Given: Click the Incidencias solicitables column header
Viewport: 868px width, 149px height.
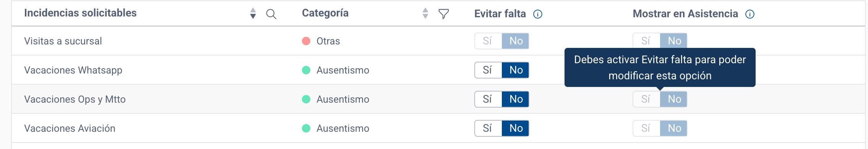Looking at the screenshot, I should [80, 13].
